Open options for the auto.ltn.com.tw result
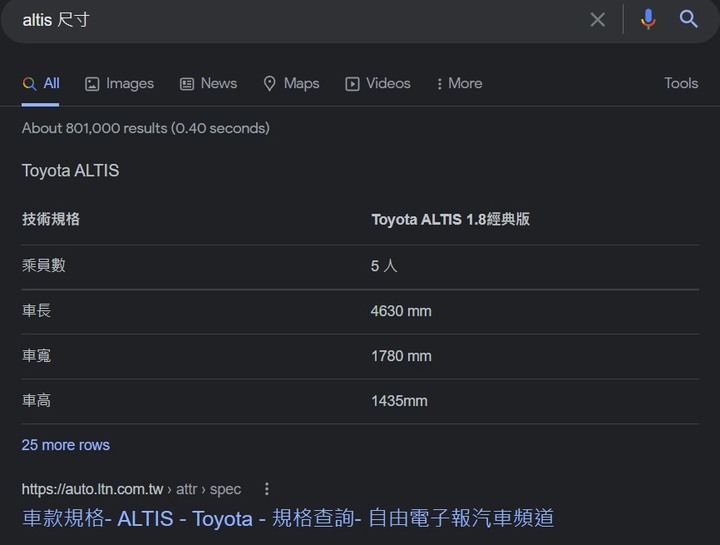The image size is (720, 545). [266, 489]
